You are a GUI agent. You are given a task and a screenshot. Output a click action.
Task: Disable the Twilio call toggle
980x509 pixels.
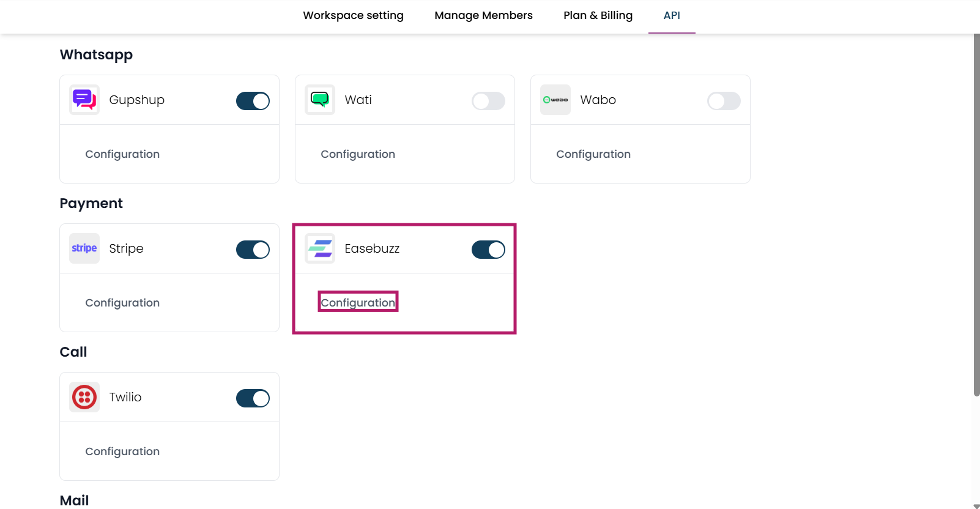tap(253, 398)
